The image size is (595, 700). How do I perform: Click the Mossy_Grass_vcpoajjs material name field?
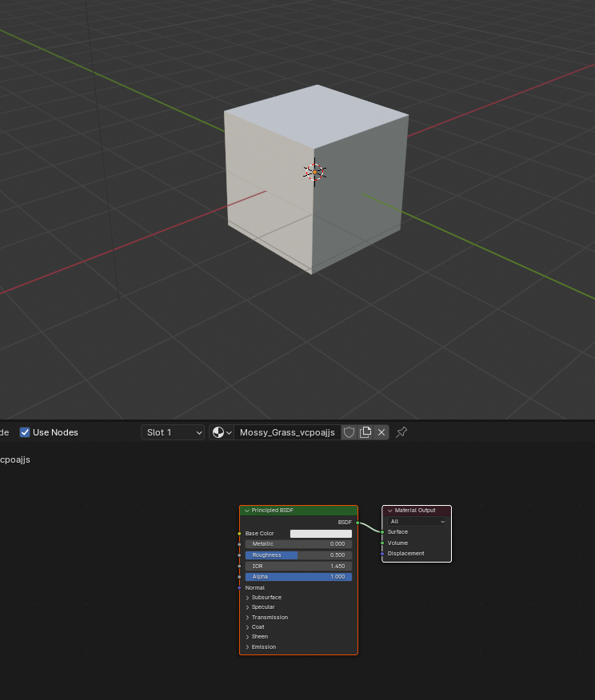[x=287, y=432]
